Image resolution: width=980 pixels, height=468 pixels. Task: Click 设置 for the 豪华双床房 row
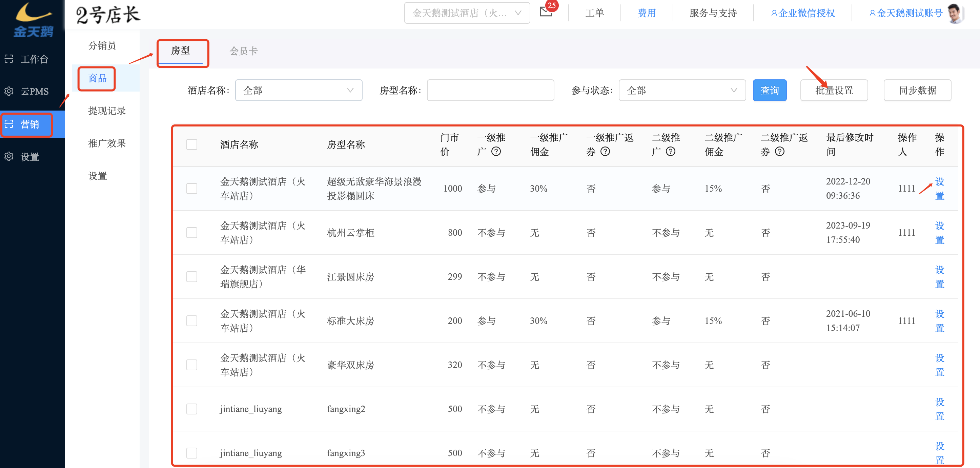pos(939,365)
